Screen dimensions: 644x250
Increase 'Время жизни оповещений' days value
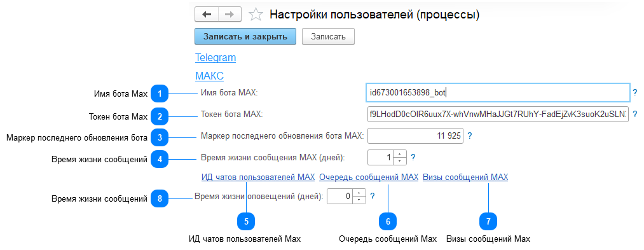[359, 193]
